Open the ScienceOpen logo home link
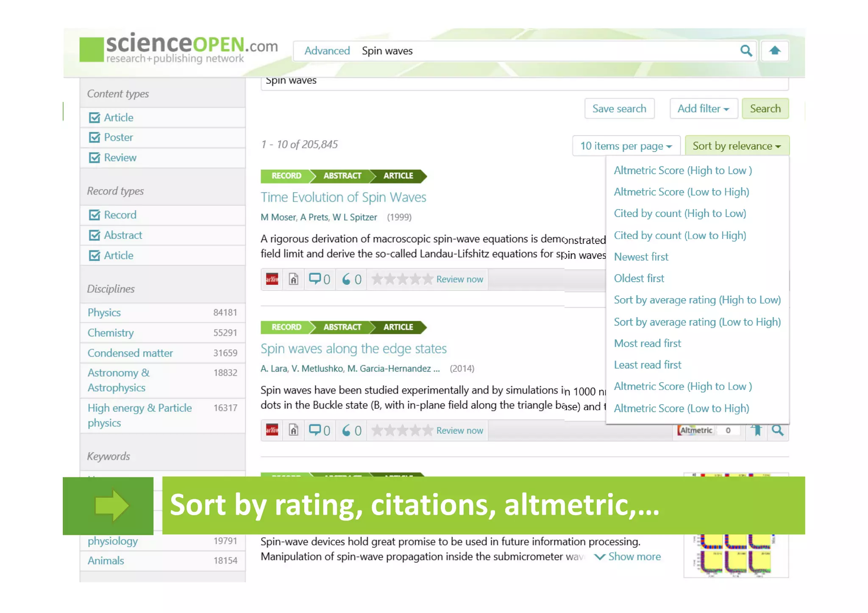The image size is (868, 613). coord(178,48)
